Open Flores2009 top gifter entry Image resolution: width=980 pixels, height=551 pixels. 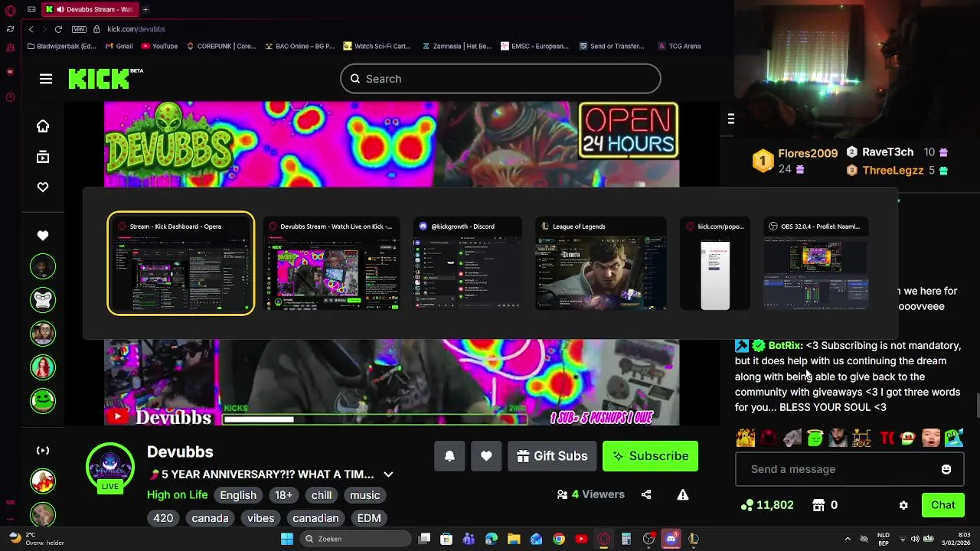[x=795, y=161]
